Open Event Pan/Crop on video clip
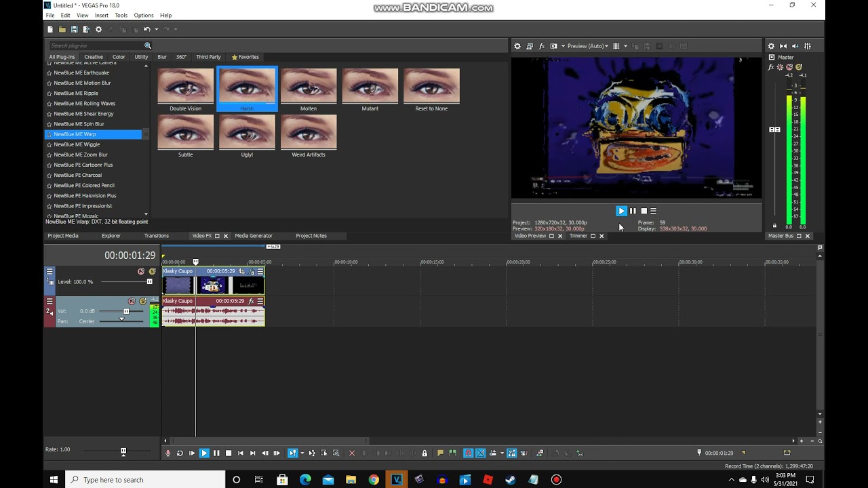868x488 pixels. click(x=241, y=271)
